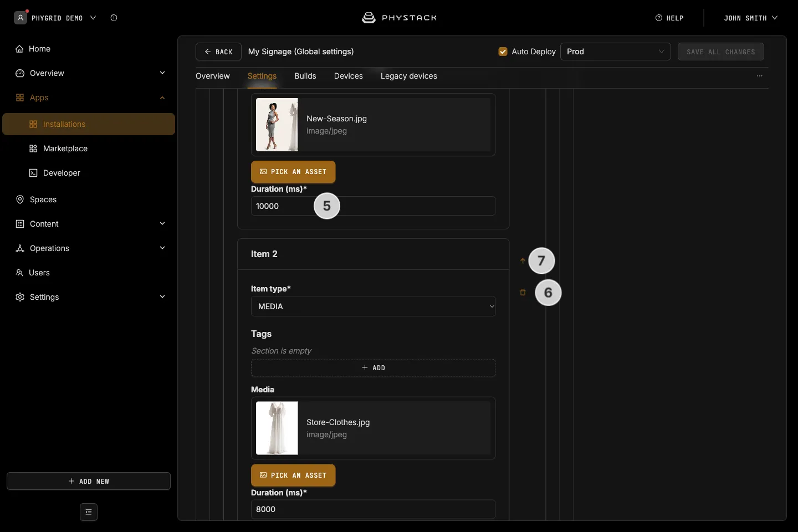798x532 pixels.
Task: Click Pick an Asset under Store-Clothes.jpg
Action: pos(293,475)
